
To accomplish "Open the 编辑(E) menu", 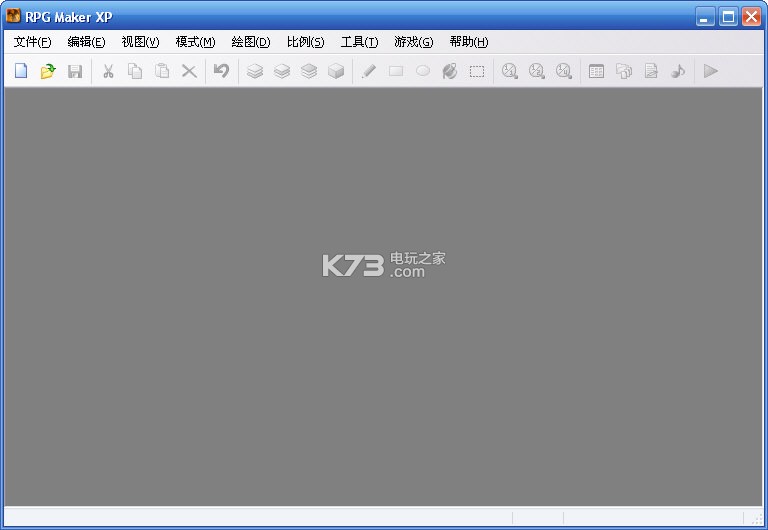I will [86, 42].
